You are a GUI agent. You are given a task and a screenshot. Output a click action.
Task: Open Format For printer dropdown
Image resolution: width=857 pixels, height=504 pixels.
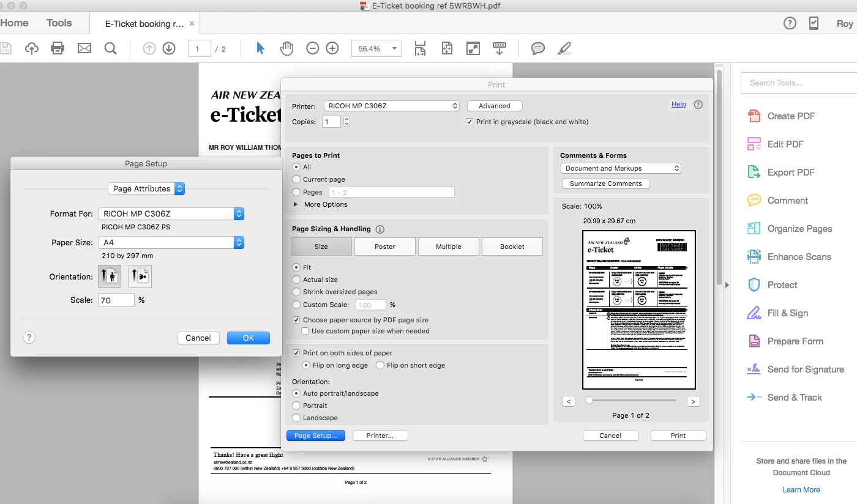point(171,213)
